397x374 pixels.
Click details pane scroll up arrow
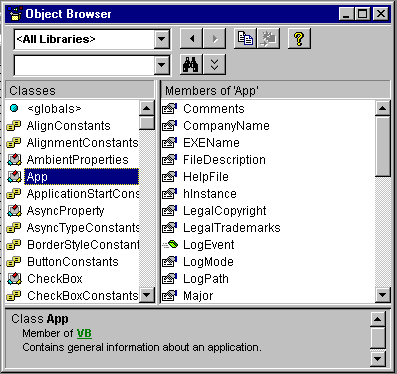378,319
